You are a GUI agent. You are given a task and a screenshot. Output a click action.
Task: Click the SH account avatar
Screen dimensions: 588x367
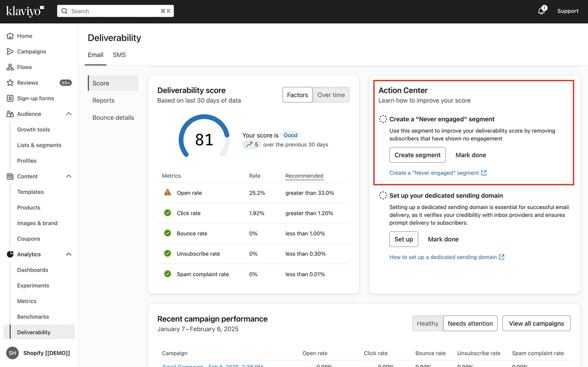(12, 353)
